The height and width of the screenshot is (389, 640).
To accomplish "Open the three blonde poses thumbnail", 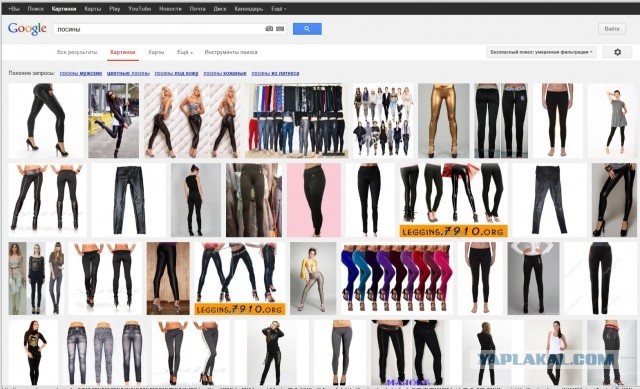I will pos(192,120).
